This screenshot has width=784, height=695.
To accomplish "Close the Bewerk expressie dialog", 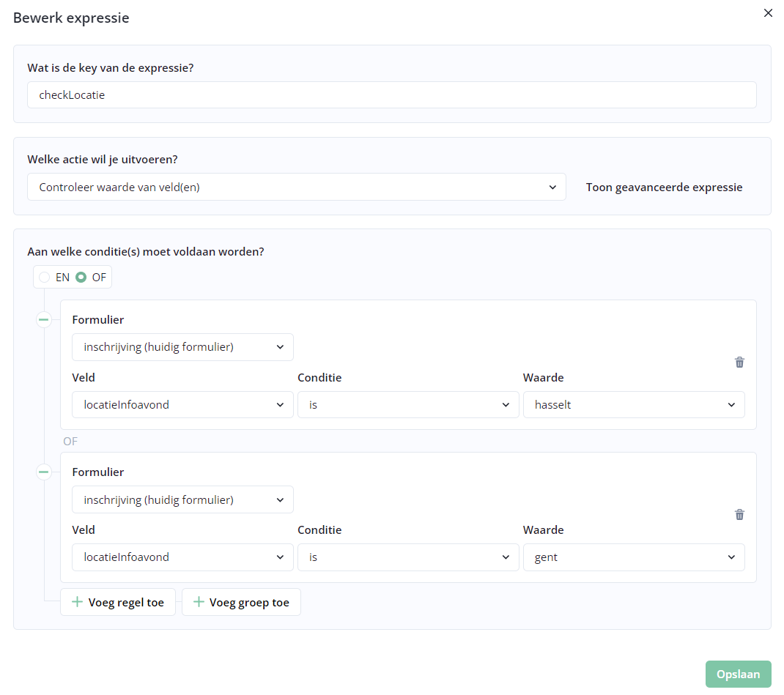I will click(x=768, y=13).
